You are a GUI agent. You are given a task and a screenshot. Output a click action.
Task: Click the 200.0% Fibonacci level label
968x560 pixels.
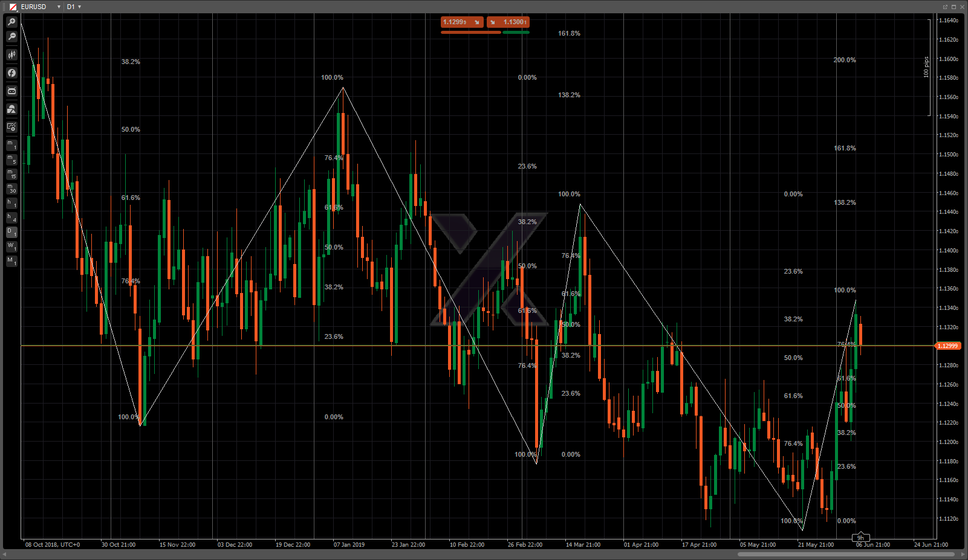coord(845,60)
